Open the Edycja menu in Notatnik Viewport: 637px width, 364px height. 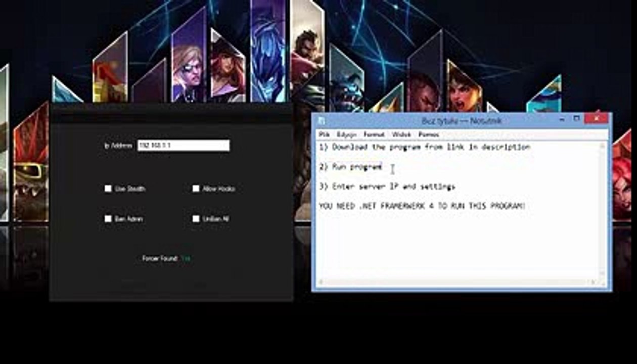[346, 134]
